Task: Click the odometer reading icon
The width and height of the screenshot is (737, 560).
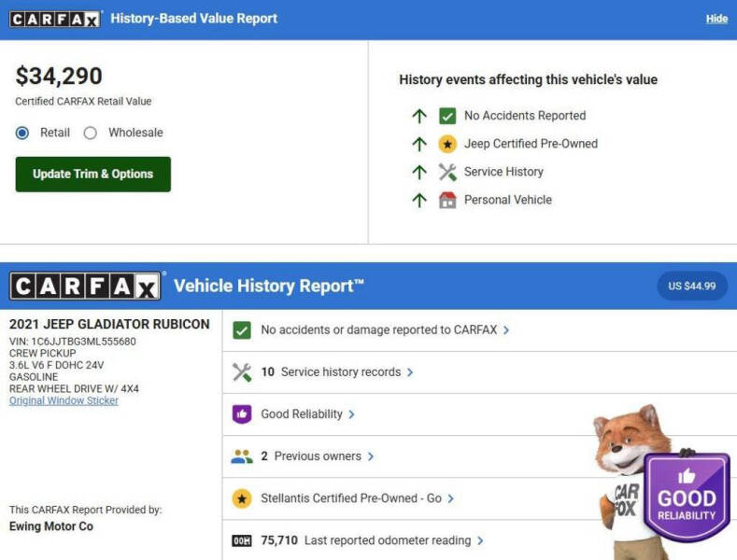Action: click(x=242, y=540)
